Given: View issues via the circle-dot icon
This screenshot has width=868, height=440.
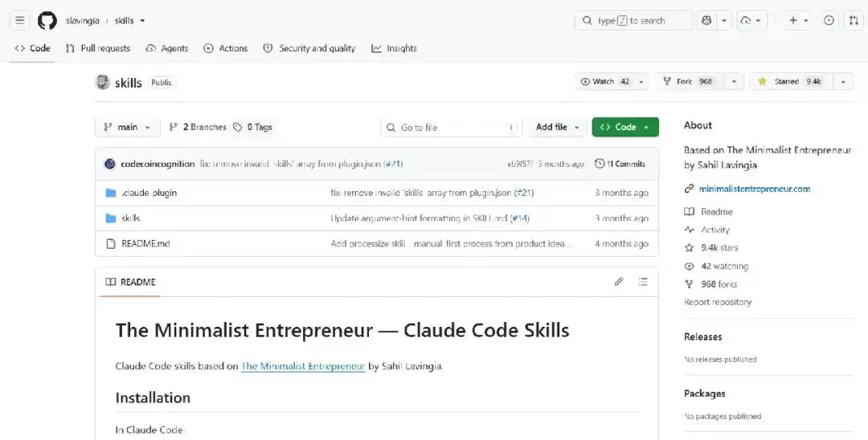Looking at the screenshot, I should pyautogui.click(x=829, y=20).
